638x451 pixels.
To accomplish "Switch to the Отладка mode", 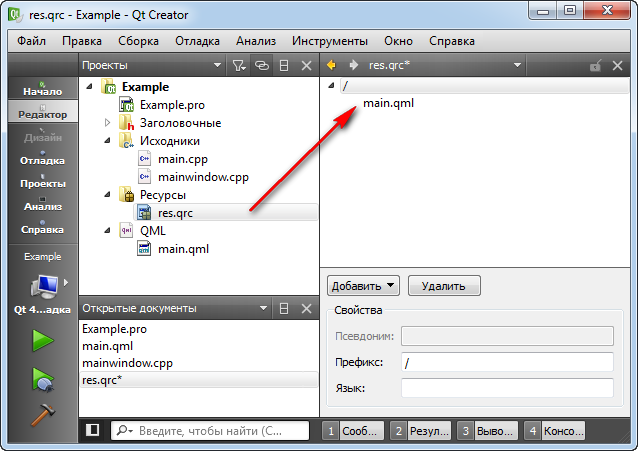I will pos(43,158).
